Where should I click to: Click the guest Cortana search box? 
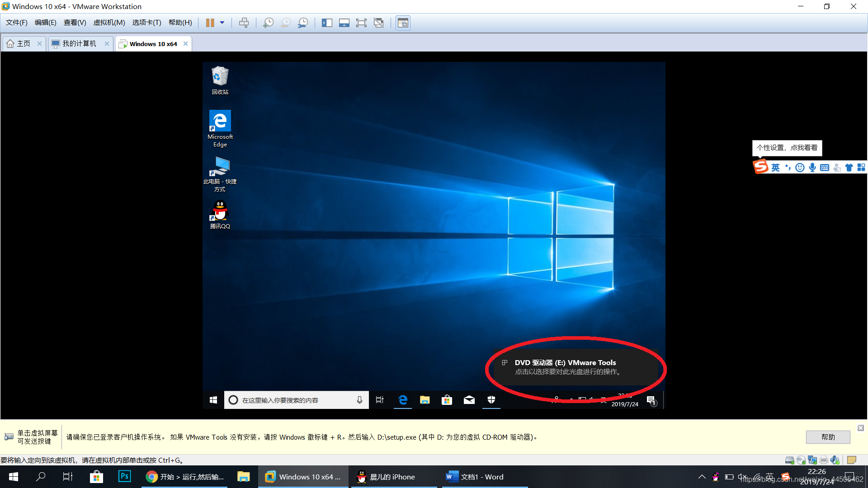pos(297,400)
